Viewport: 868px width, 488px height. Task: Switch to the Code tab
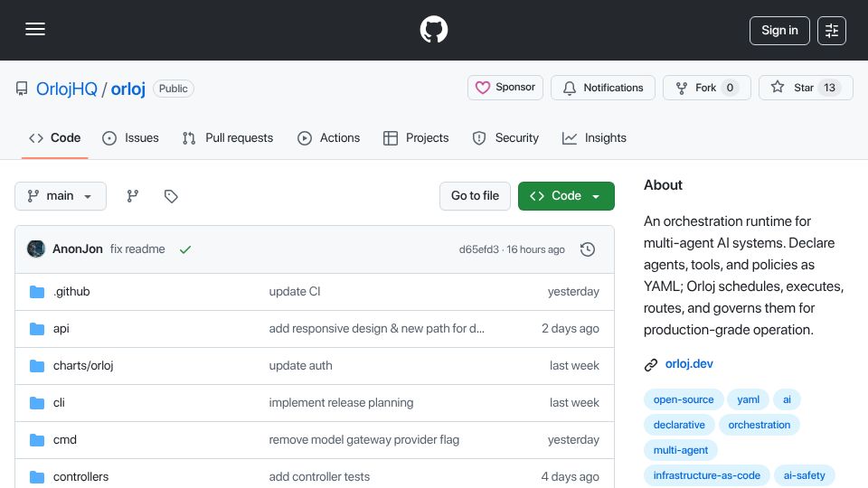coord(55,137)
